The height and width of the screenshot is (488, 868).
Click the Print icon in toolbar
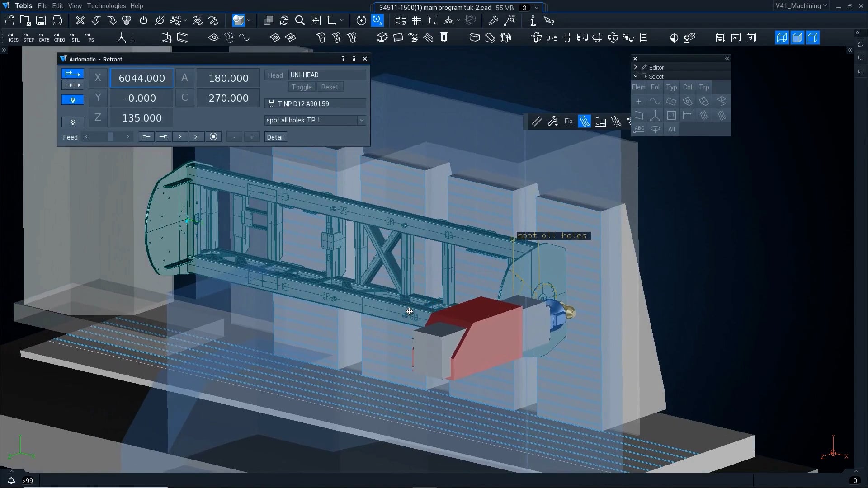click(x=57, y=21)
